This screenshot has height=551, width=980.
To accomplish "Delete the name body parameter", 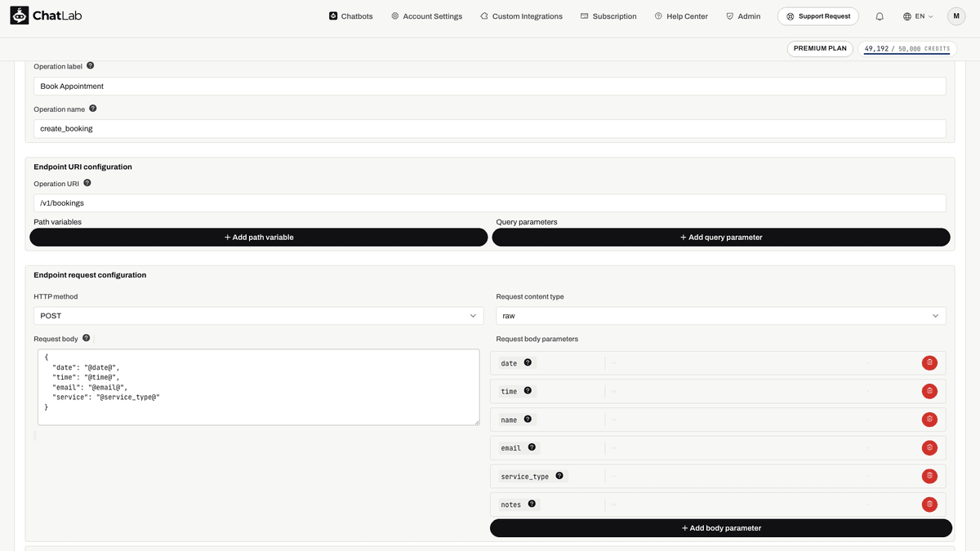I will [929, 420].
